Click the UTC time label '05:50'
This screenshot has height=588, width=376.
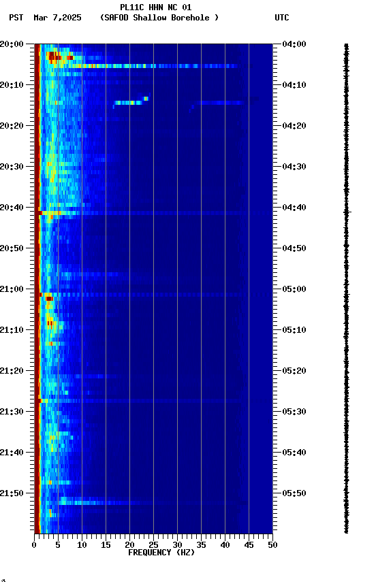[294, 493]
